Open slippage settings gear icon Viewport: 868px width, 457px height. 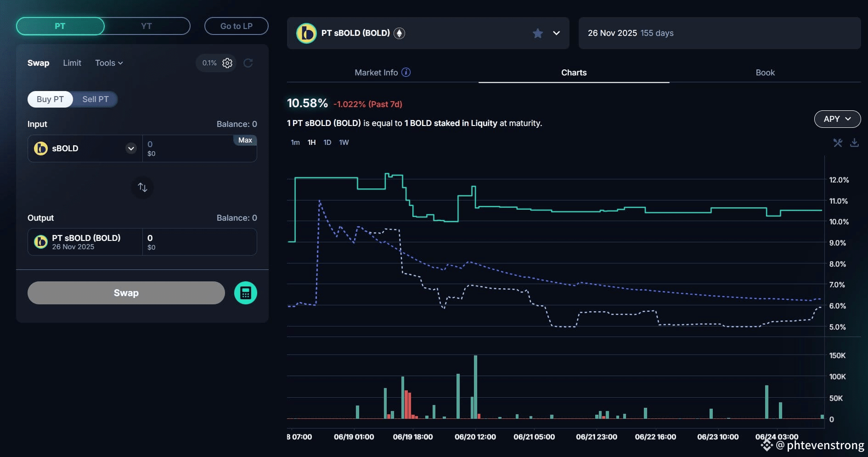(227, 63)
